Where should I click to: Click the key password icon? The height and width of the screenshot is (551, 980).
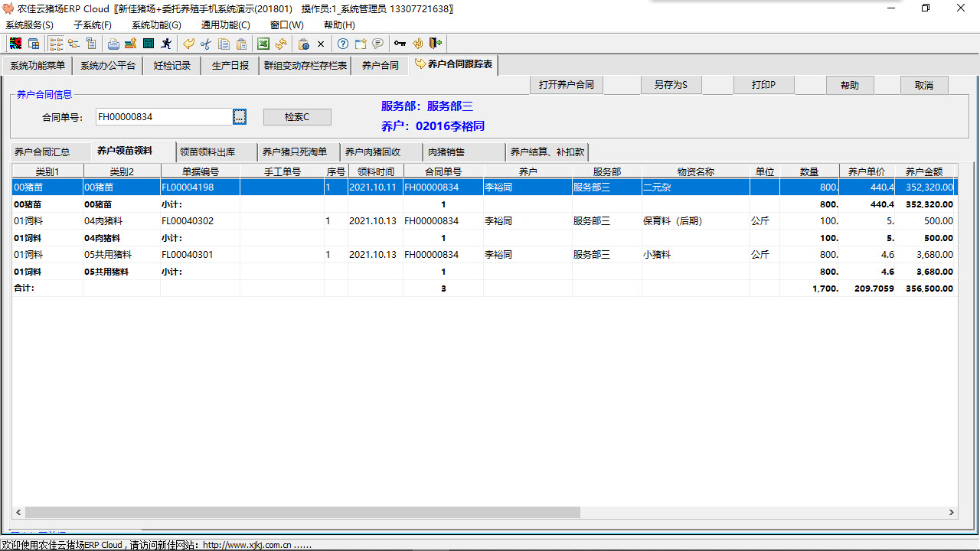click(400, 44)
